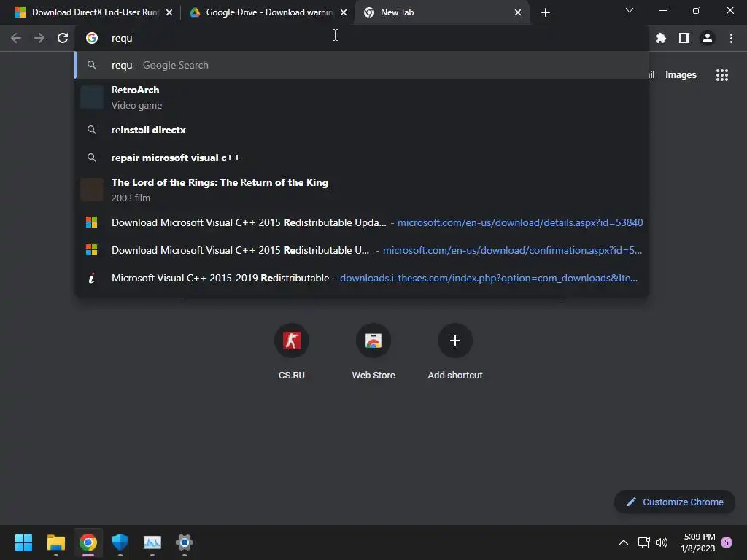747x560 pixels.
Task: Click the network tray icon
Action: (644, 542)
